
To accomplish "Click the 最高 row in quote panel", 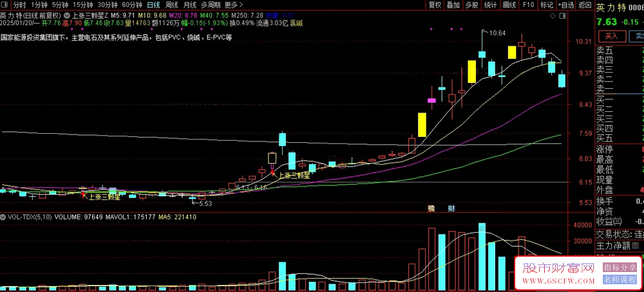I will [620, 160].
